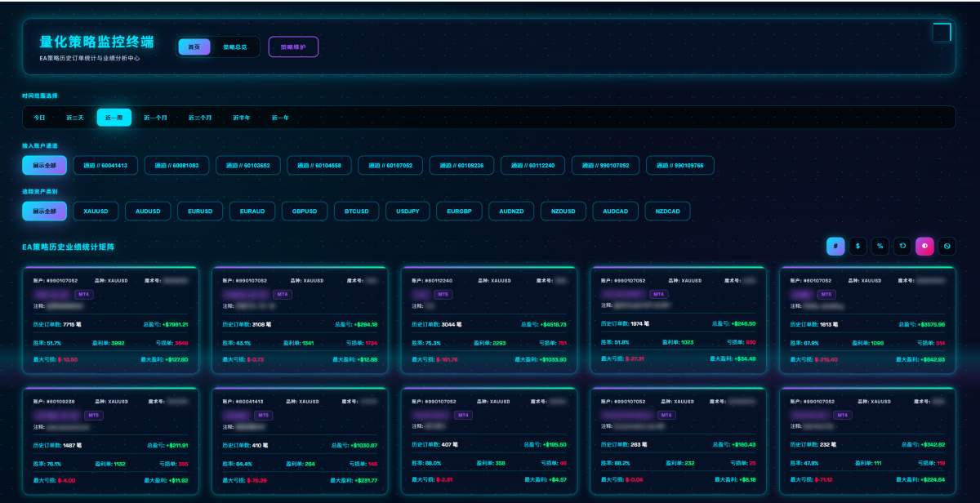The image size is (980, 503).
Task: Click total profit +$7981.21
Action: coord(175,324)
